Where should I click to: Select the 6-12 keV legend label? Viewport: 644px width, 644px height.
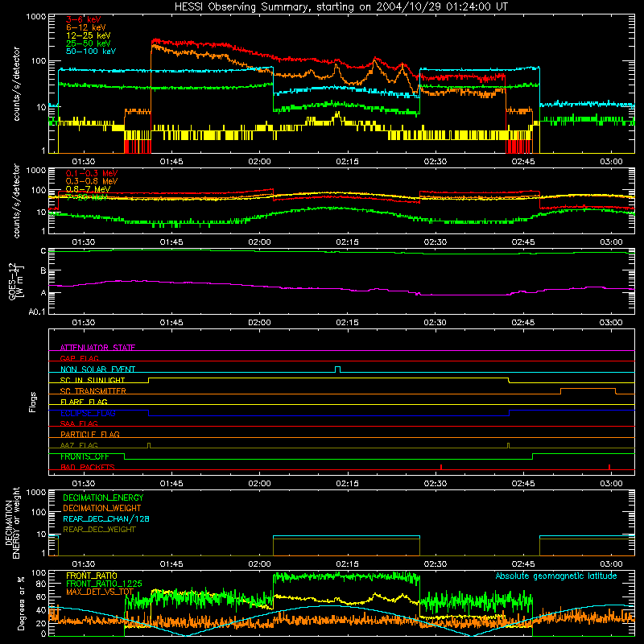click(86, 27)
